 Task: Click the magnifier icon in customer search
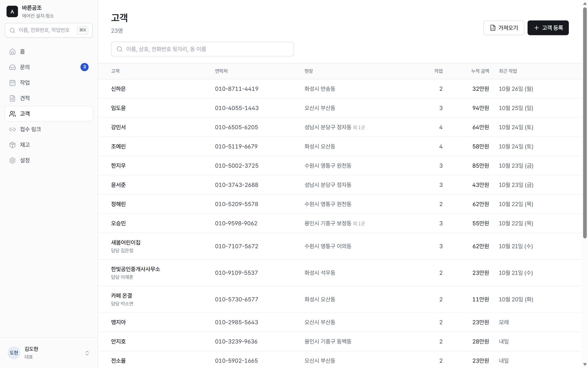tap(119, 49)
